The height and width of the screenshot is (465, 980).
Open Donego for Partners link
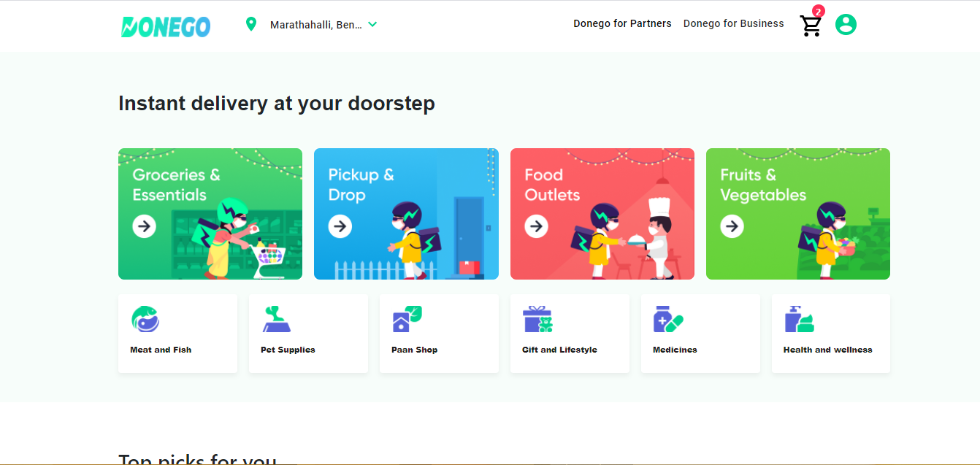coord(622,23)
